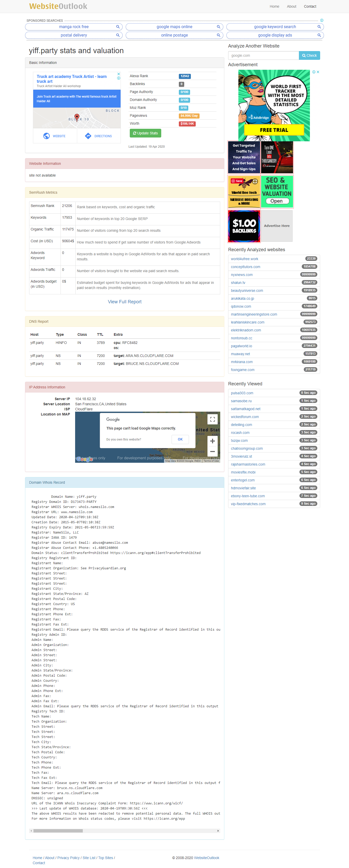Click search icon for 'google maps online'
The image size is (349, 868).
[218, 27]
